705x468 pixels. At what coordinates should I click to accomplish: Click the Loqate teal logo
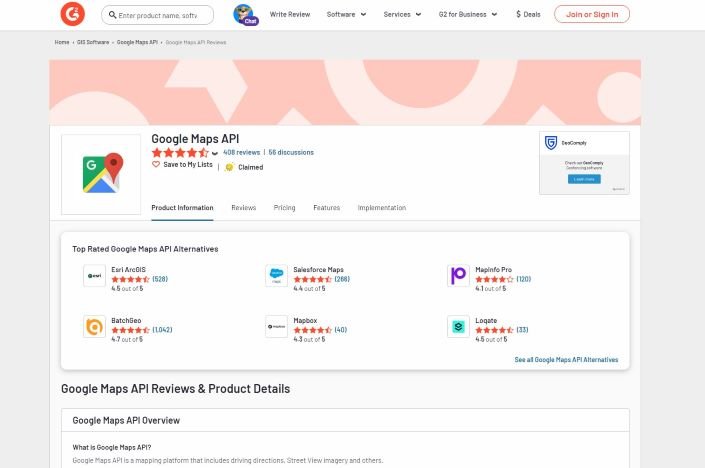pos(458,326)
